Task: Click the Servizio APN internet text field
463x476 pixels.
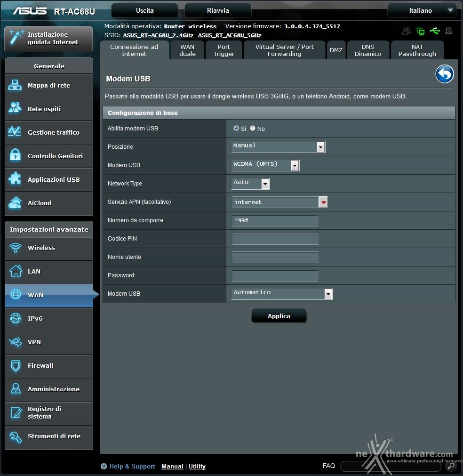Action: [x=275, y=202]
